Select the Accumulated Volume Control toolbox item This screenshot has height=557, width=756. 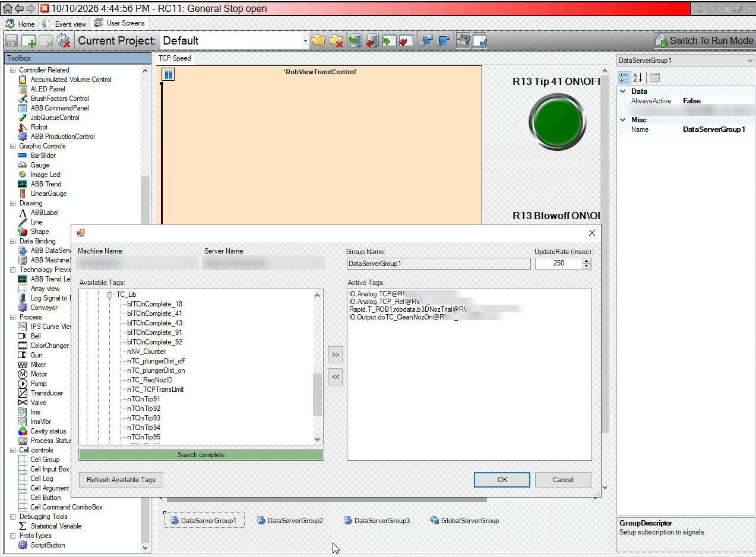pyautogui.click(x=71, y=80)
